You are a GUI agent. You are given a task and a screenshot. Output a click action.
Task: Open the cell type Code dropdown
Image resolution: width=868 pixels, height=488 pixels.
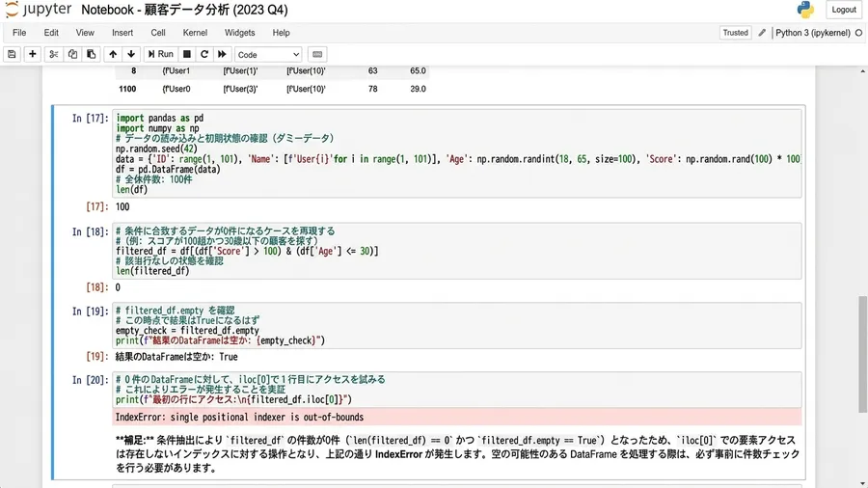[268, 54]
